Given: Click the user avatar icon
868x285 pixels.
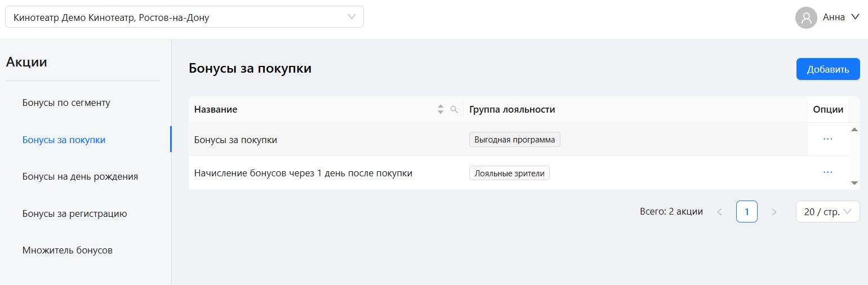Looking at the screenshot, I should (x=806, y=17).
